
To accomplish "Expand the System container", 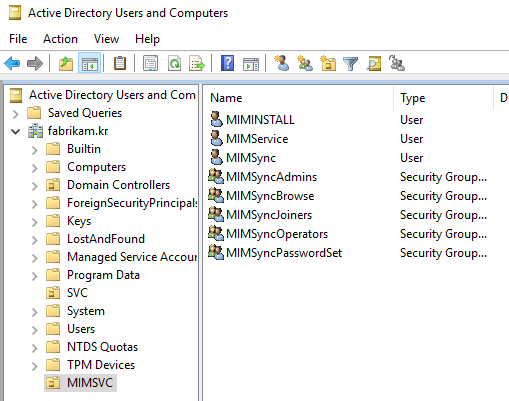I will click(x=34, y=312).
